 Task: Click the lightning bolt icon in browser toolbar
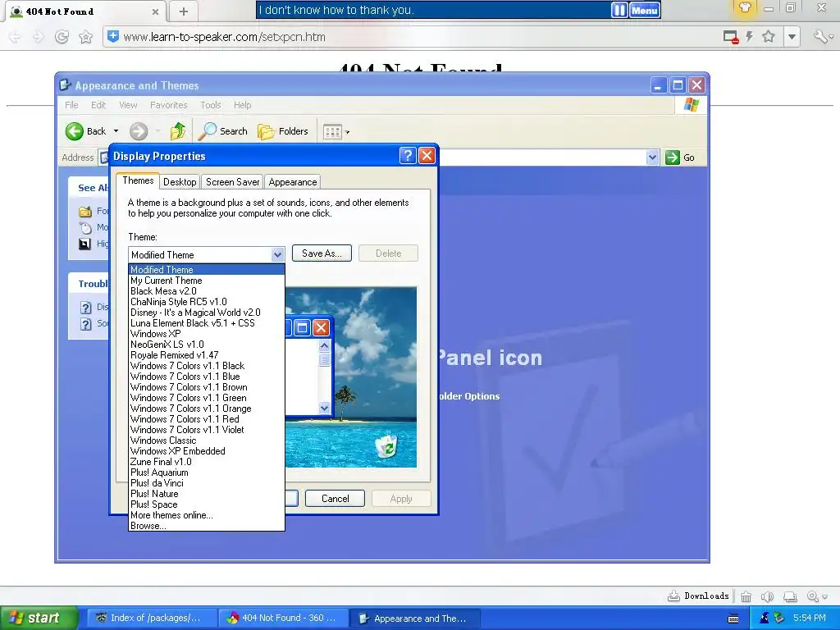(x=749, y=36)
